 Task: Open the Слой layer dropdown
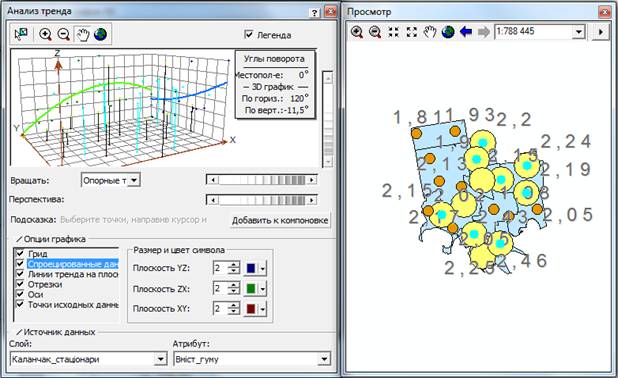tap(160, 359)
